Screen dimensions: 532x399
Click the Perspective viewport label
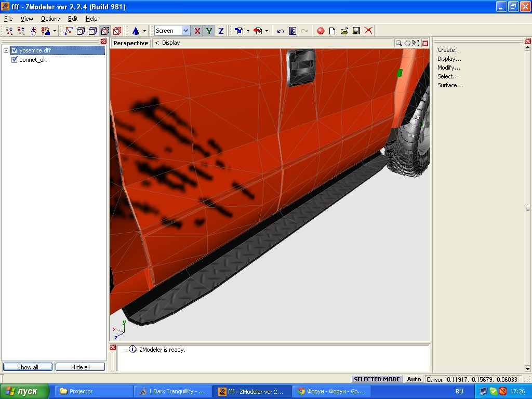click(130, 43)
